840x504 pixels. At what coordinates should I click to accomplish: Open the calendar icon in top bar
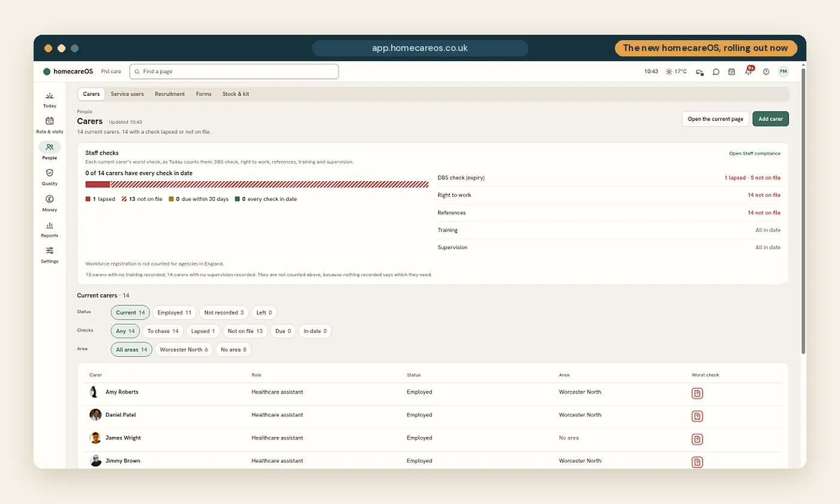[731, 71]
